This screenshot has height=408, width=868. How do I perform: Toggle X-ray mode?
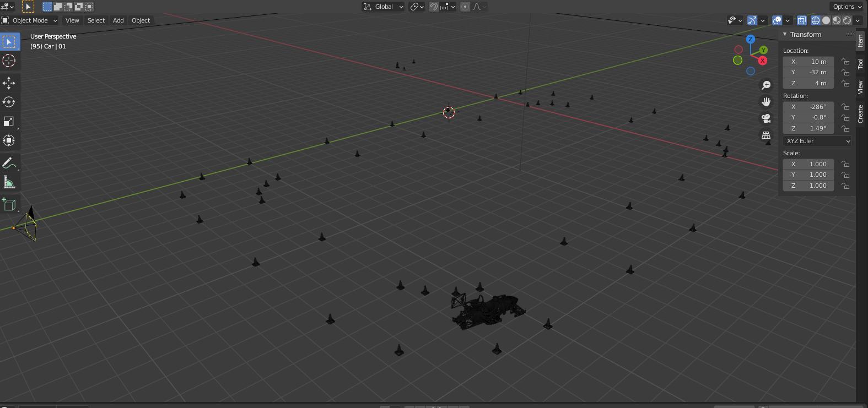(801, 20)
